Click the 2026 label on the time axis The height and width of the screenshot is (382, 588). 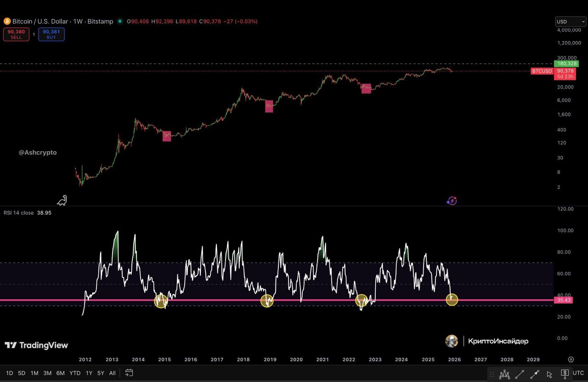tap(454, 360)
